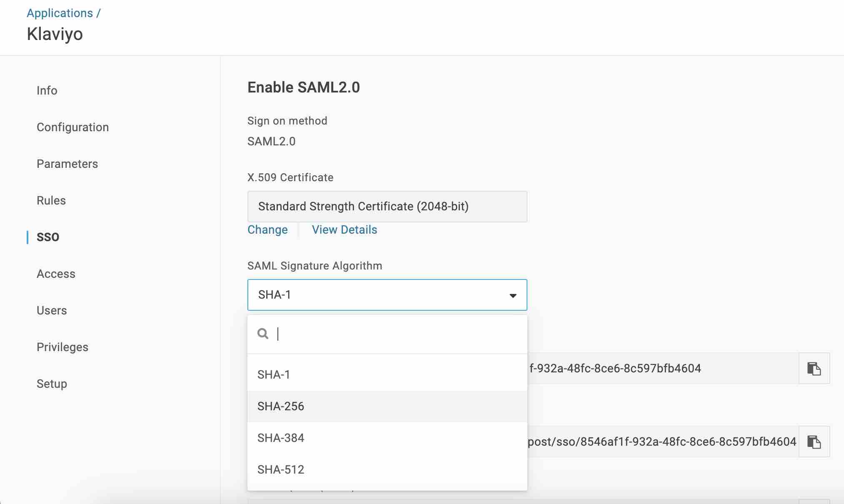Select SHA-256 from the signature algorithm dropdown
844x504 pixels.
pos(281,406)
